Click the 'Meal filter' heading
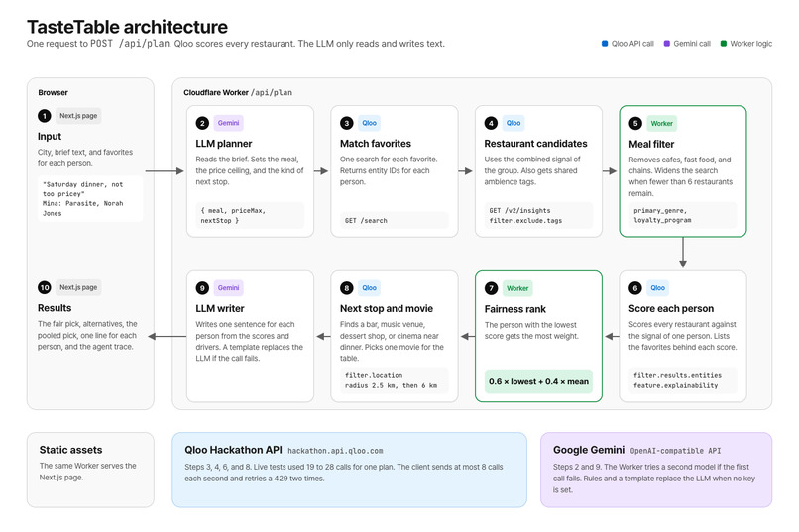Viewport: 799px width, 532px height. click(651, 144)
